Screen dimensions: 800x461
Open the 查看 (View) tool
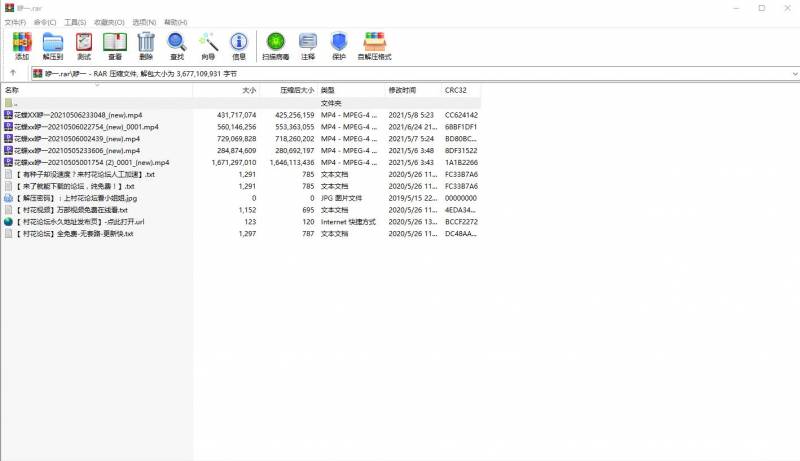point(115,45)
